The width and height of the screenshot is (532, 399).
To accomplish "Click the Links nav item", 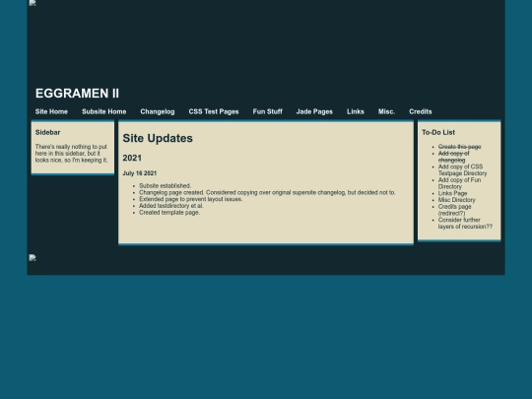I will pyautogui.click(x=356, y=111).
